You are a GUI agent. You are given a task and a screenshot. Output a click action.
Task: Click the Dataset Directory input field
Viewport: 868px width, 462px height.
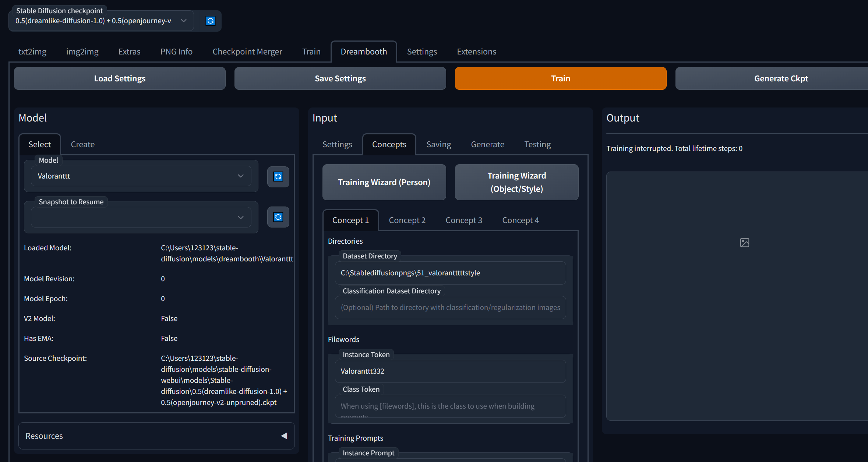pos(450,273)
